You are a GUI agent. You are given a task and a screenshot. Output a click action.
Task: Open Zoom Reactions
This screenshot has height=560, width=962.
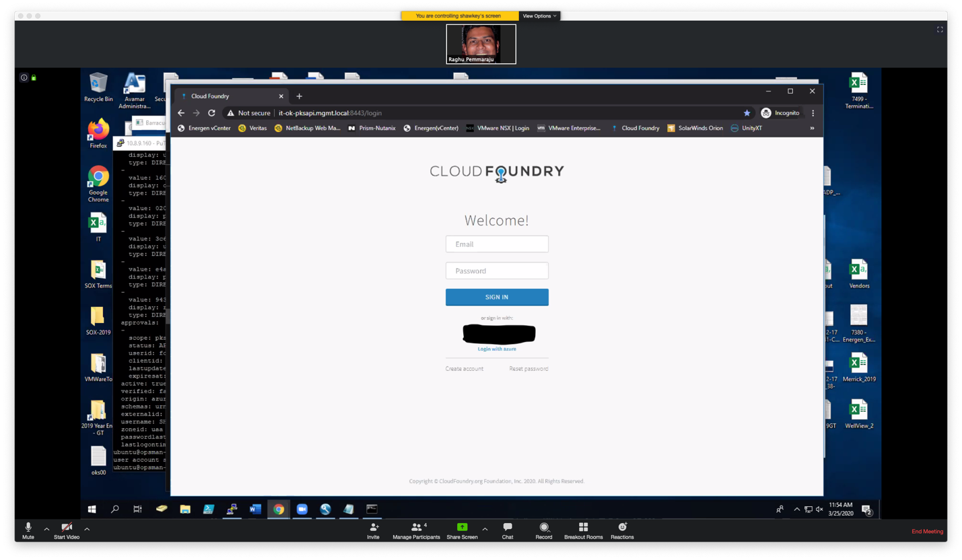622,530
